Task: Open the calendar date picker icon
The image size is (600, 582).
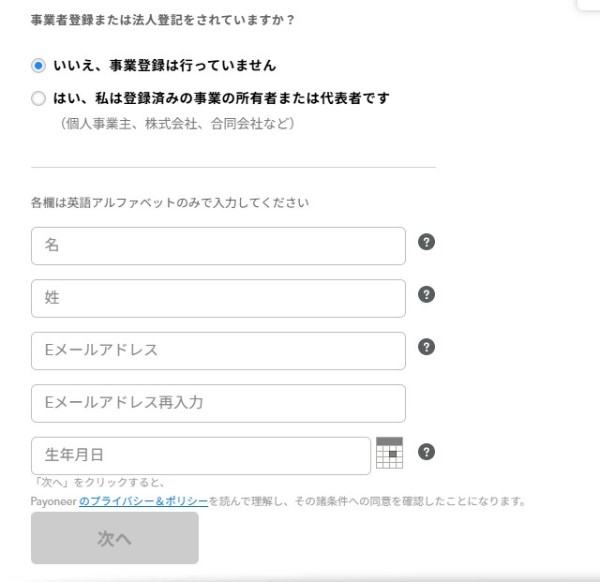Action: tap(389, 454)
